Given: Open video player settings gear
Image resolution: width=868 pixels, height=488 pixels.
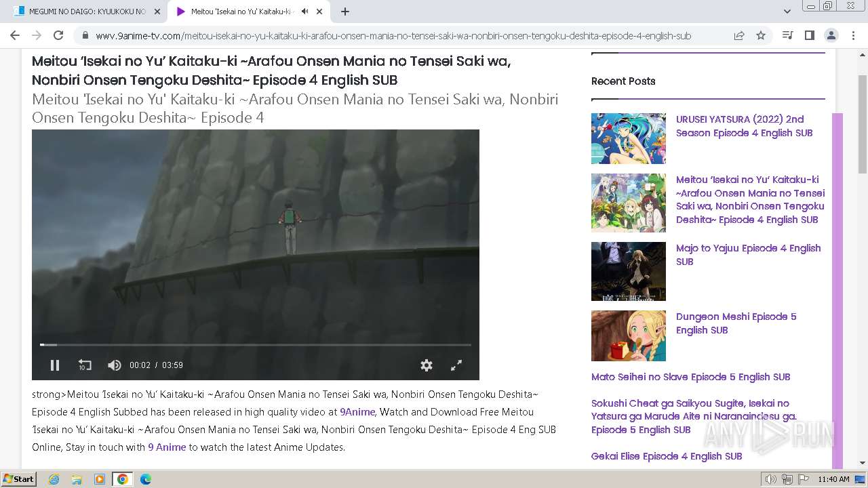Looking at the screenshot, I should 427,365.
